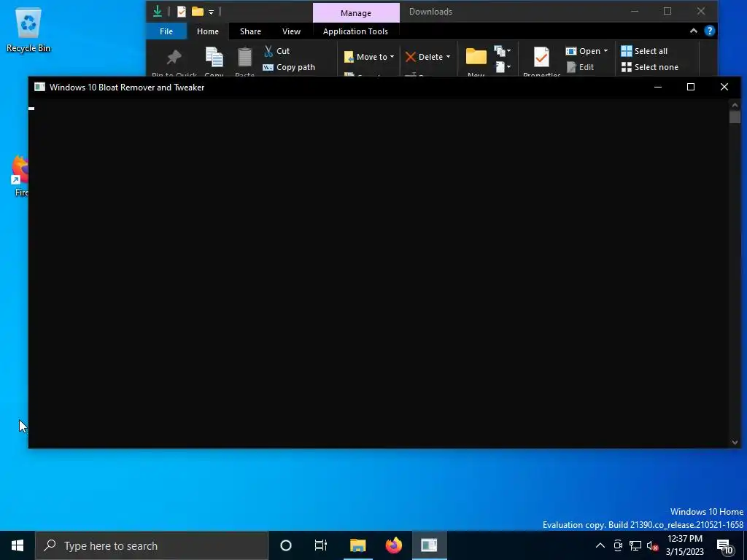
Task: Open the New item dropdown icon
Action: tap(503, 51)
